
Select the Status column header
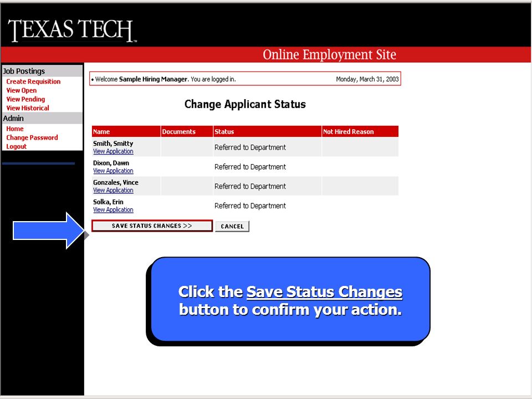click(267, 132)
